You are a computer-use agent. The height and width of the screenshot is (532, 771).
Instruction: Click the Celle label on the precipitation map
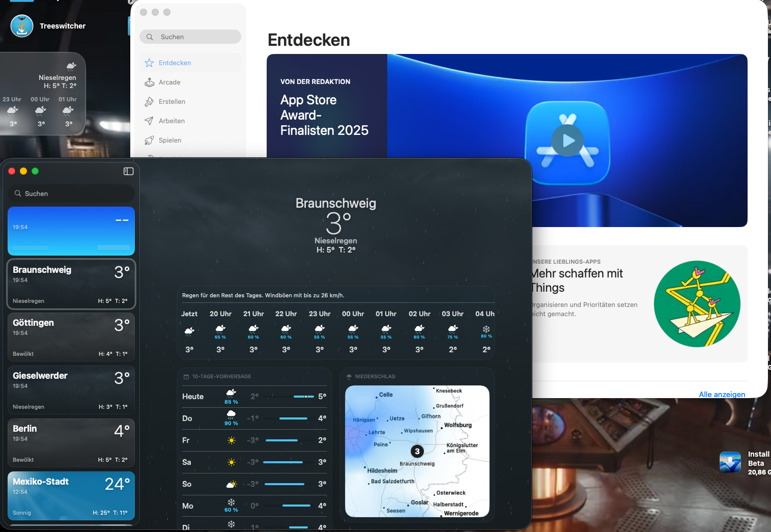tap(386, 395)
